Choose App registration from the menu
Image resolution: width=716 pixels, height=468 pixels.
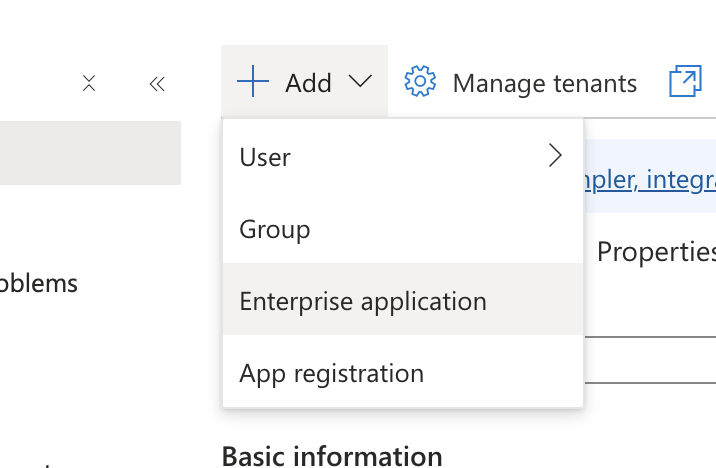point(403,372)
